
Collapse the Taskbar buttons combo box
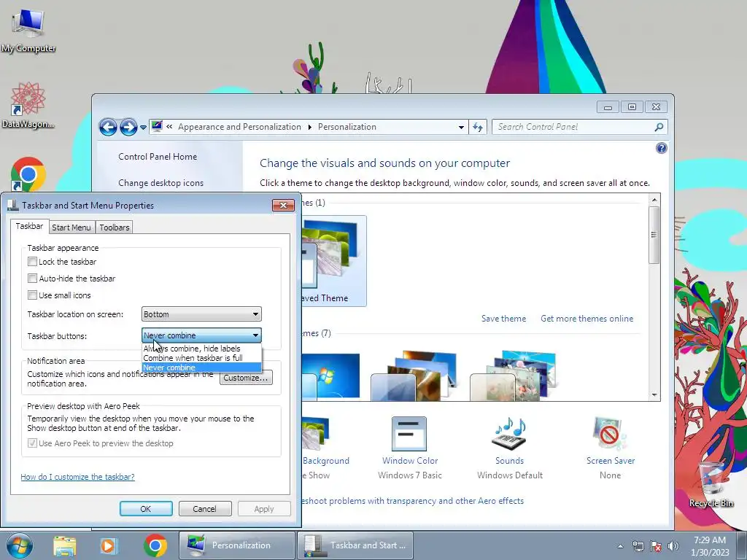click(201, 335)
